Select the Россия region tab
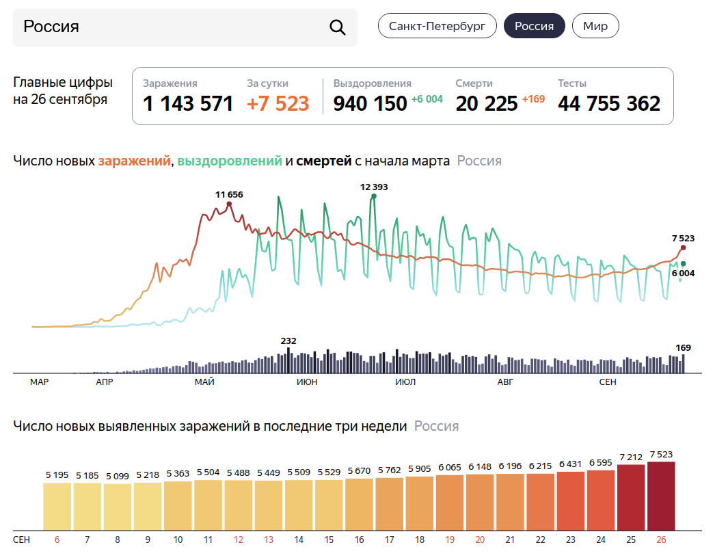This screenshot has height=560, width=728. click(x=534, y=27)
